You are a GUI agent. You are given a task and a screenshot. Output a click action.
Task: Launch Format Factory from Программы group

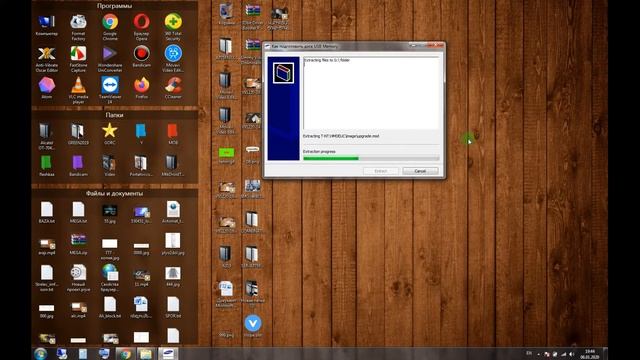tap(78, 27)
